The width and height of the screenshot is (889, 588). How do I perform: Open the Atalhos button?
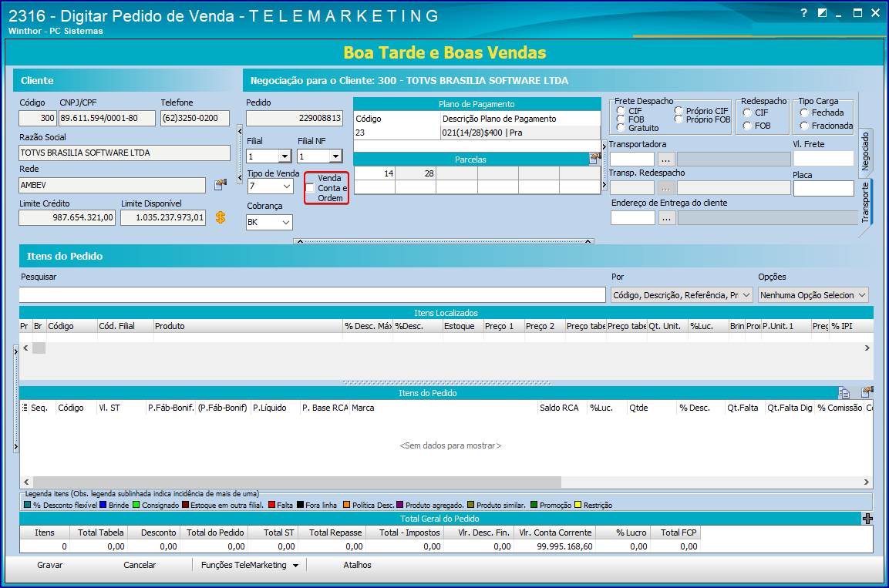click(x=357, y=565)
